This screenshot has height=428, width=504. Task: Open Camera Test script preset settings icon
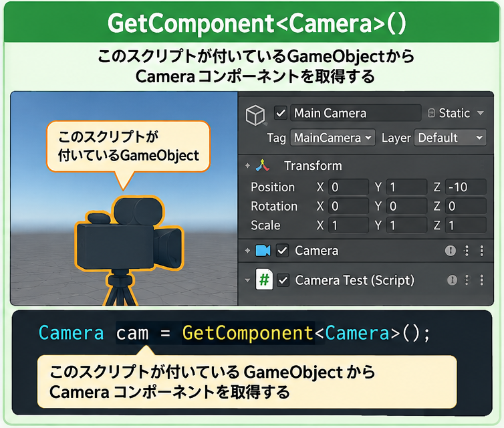(x=467, y=280)
